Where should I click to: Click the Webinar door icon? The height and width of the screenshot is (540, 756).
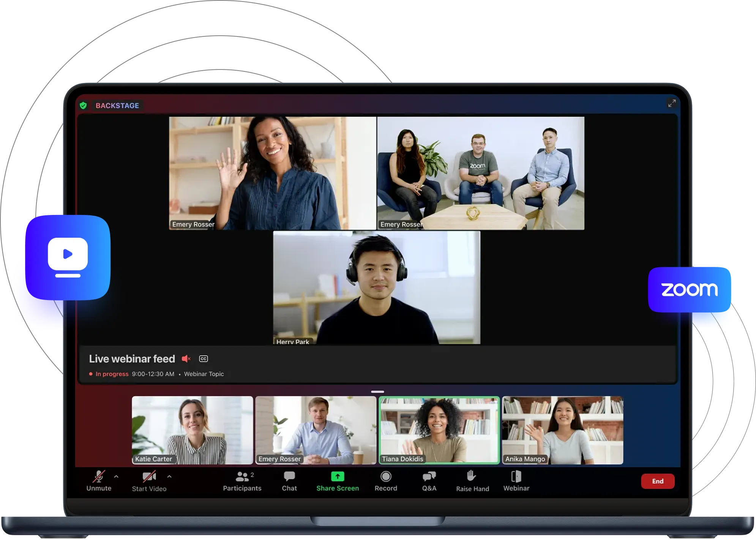point(516,476)
